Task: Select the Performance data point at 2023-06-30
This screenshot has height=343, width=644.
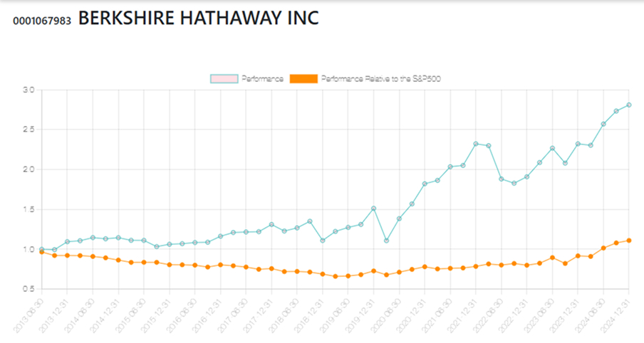Action: point(552,148)
